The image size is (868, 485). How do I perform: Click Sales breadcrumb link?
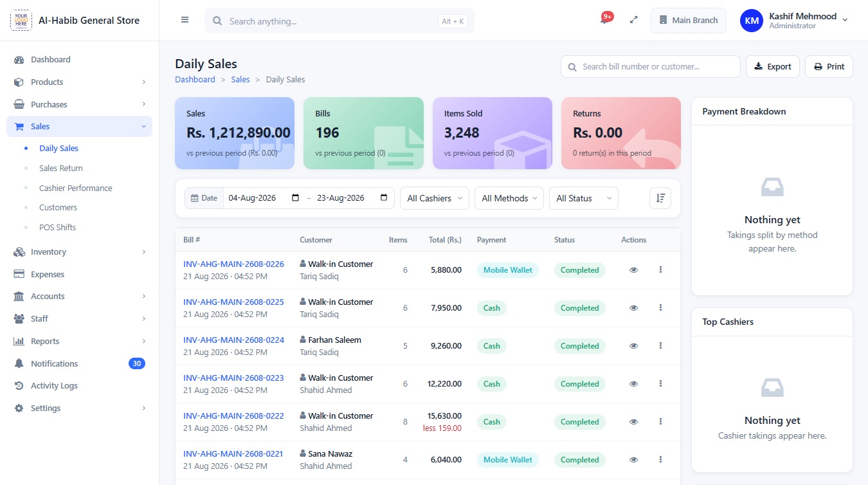pyautogui.click(x=240, y=80)
